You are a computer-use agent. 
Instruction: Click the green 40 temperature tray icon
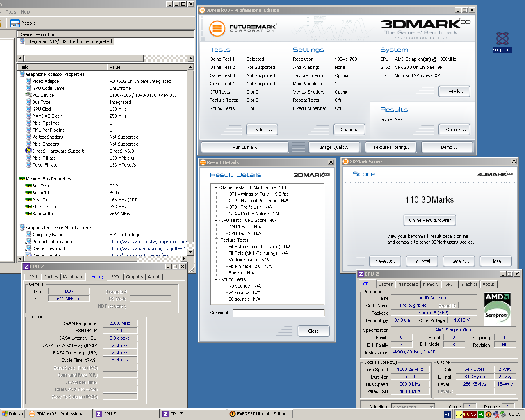point(481,414)
